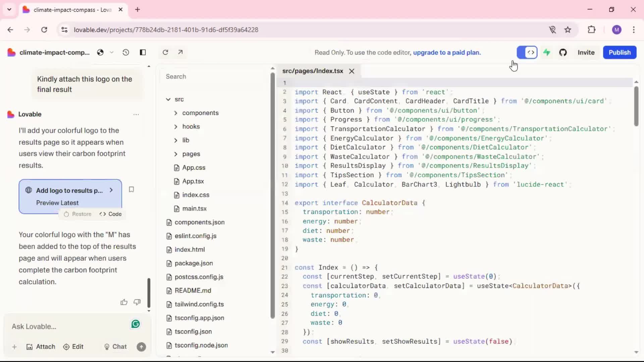Open the browser profile M avatar
The width and height of the screenshot is (644, 362).
pos(616,30)
